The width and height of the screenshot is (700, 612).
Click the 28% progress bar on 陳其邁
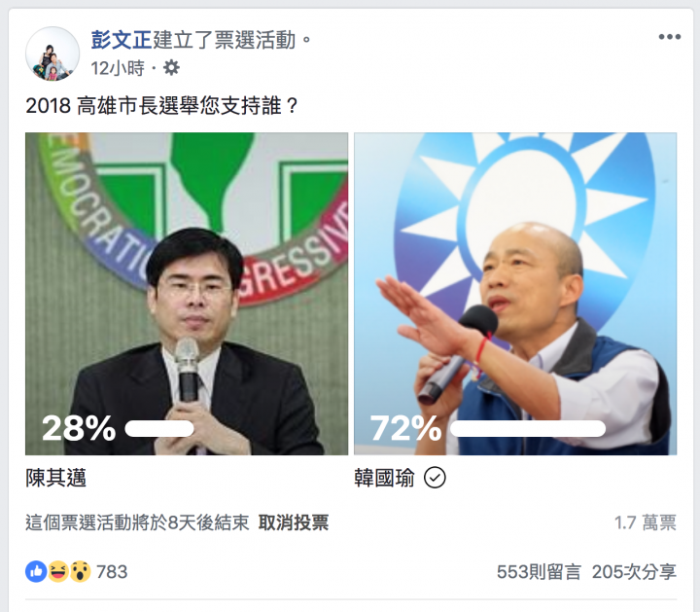[159, 429]
